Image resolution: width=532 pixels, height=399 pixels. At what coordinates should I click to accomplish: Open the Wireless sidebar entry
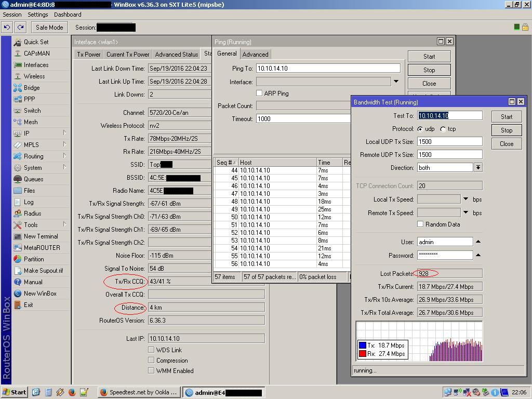click(x=34, y=76)
